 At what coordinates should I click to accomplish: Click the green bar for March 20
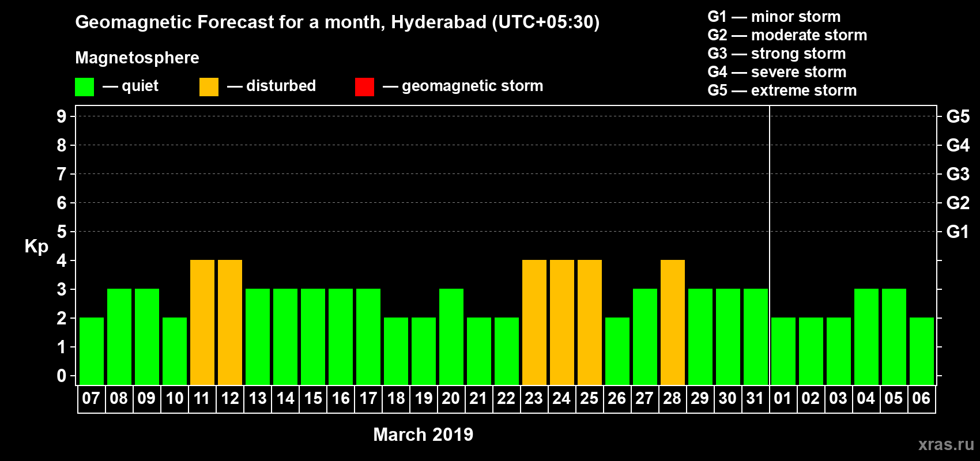tap(451, 337)
